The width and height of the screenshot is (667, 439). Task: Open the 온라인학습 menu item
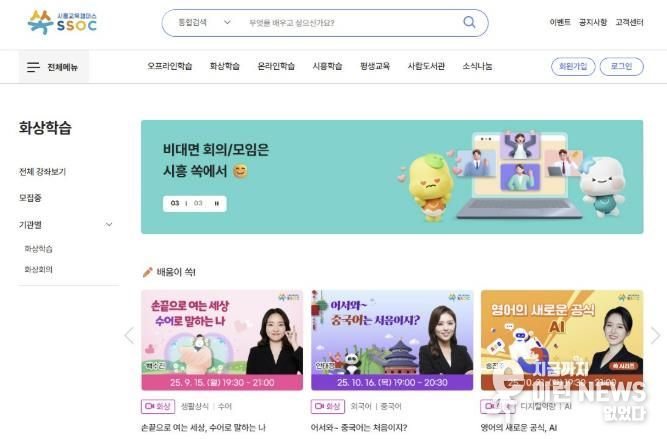click(276, 66)
